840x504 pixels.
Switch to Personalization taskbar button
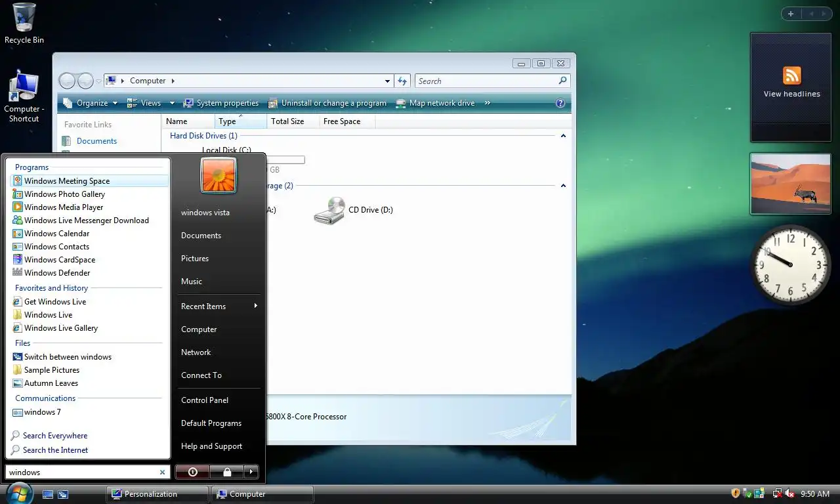coord(157,494)
